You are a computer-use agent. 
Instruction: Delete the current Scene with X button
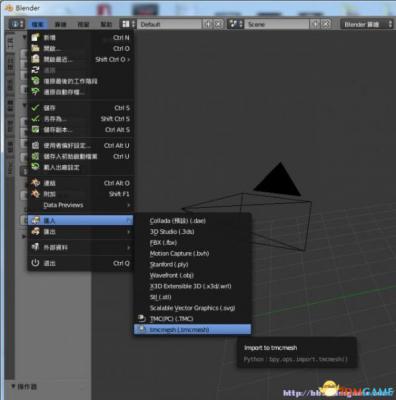[326, 24]
